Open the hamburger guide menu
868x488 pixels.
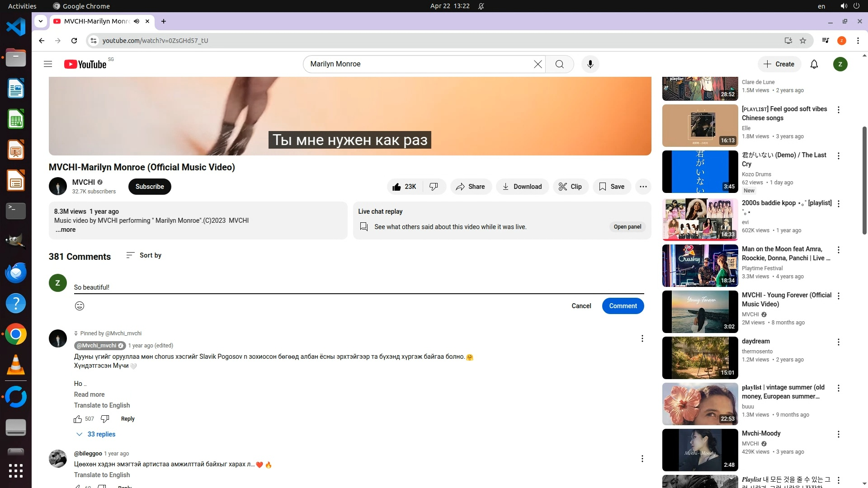point(48,64)
